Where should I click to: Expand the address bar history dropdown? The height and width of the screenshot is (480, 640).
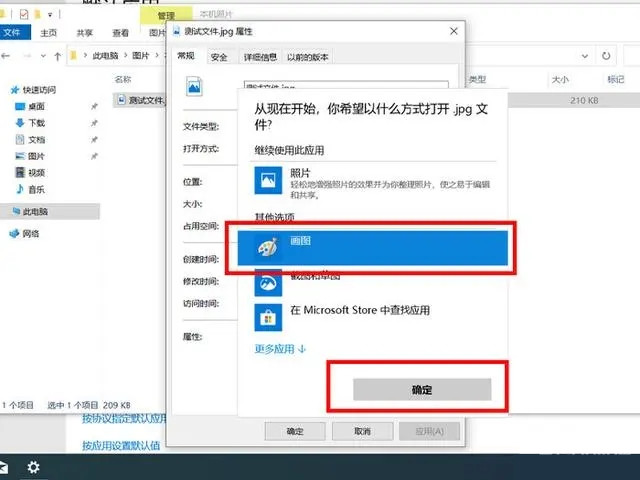584,56
